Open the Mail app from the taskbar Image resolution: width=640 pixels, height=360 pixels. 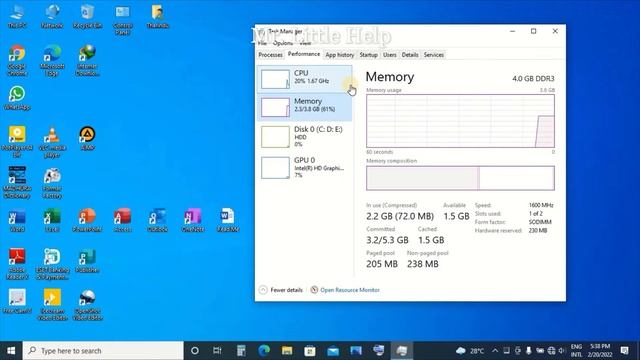(333, 351)
